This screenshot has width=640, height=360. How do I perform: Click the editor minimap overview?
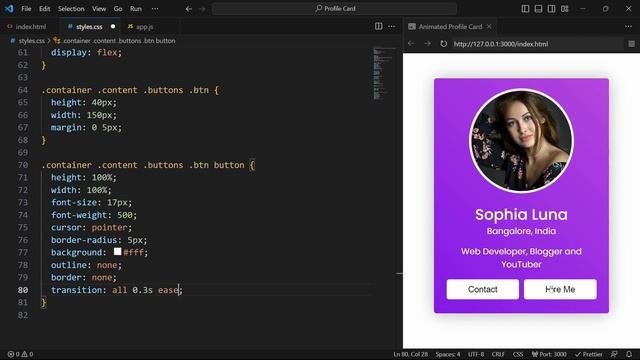[x=384, y=73]
